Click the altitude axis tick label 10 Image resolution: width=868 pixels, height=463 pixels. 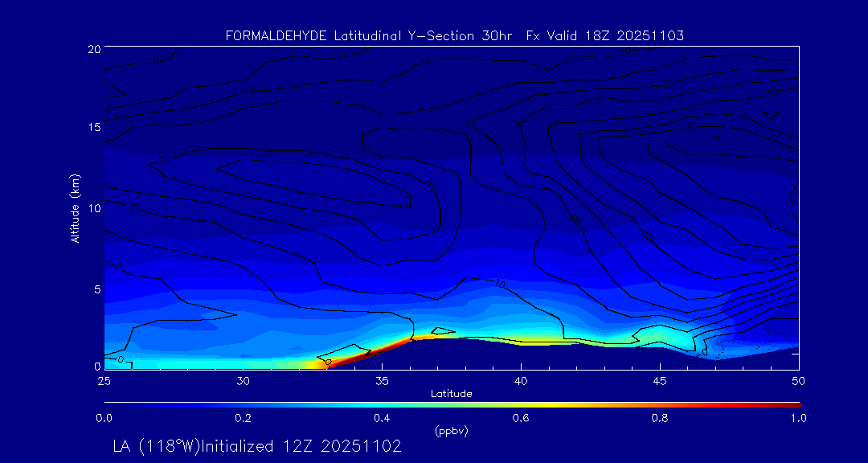[95, 208]
